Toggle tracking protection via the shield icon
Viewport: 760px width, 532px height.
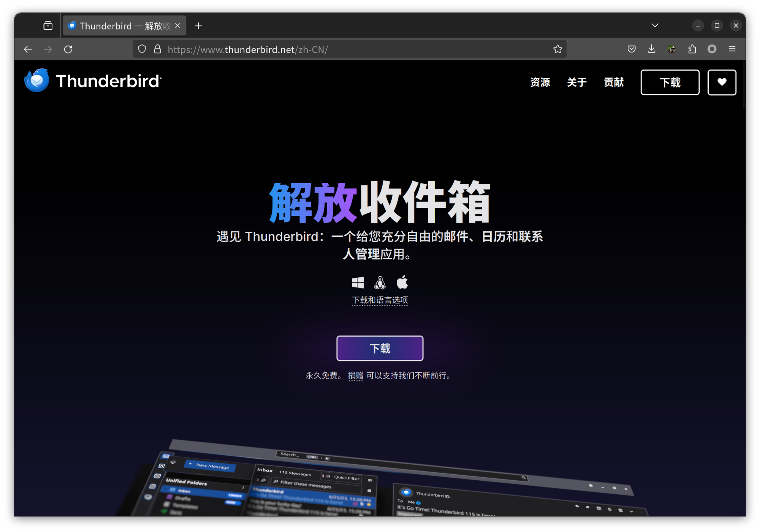point(142,49)
